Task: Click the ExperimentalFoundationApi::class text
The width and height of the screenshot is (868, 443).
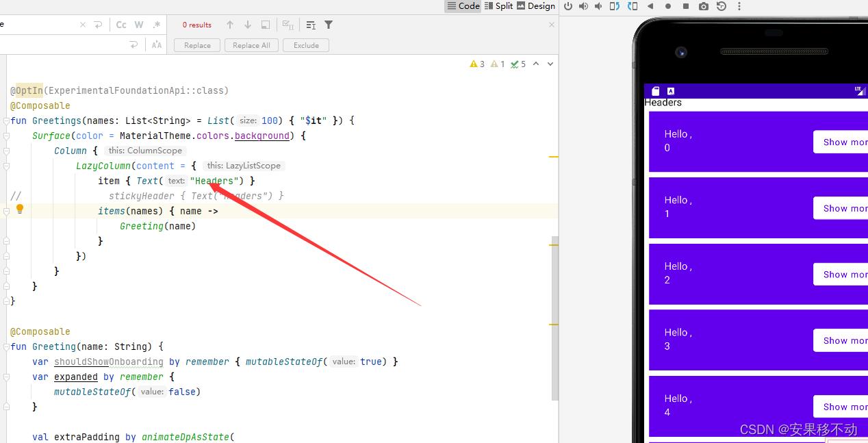Action: coord(136,90)
